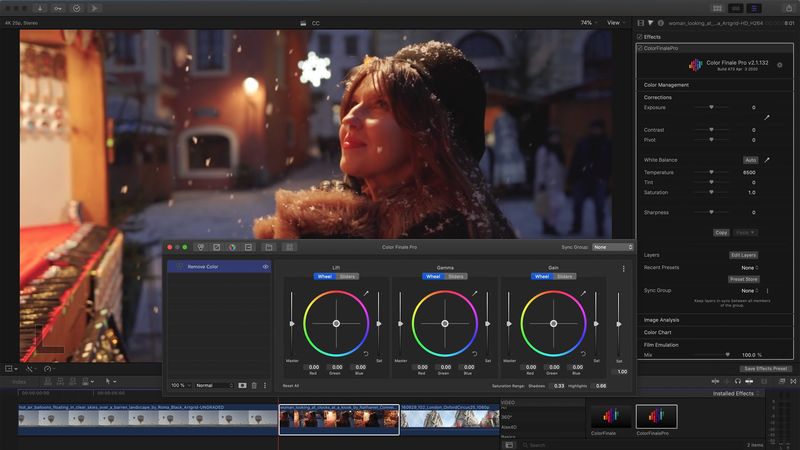Click the Lift wheel eyedropper icon
The image size is (800, 450).
(366, 293)
